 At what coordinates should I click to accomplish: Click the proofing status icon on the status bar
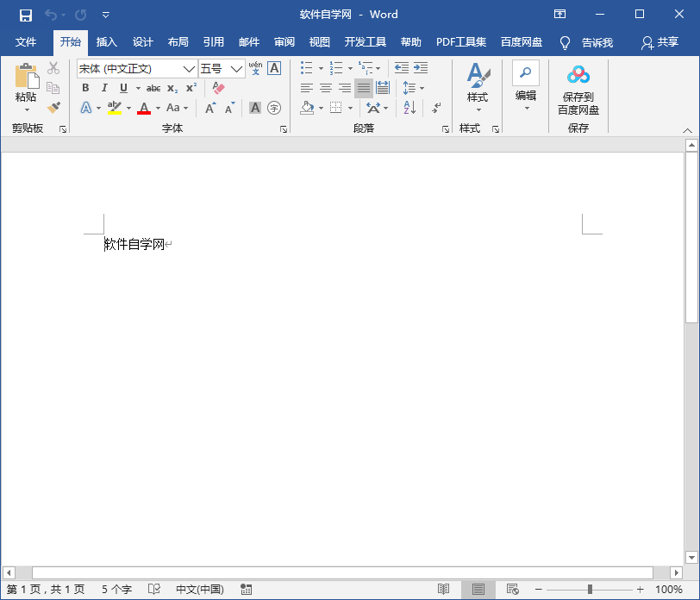(x=154, y=589)
